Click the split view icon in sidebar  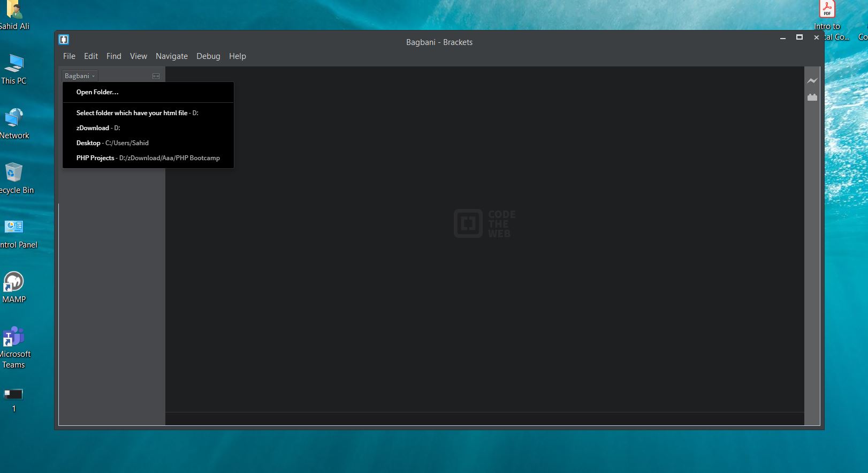(156, 76)
